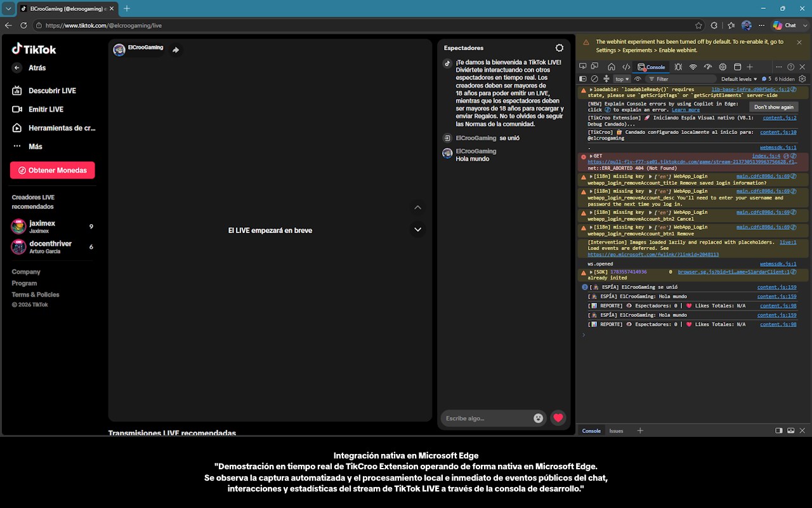Open the DevTools Network tab

click(x=693, y=67)
